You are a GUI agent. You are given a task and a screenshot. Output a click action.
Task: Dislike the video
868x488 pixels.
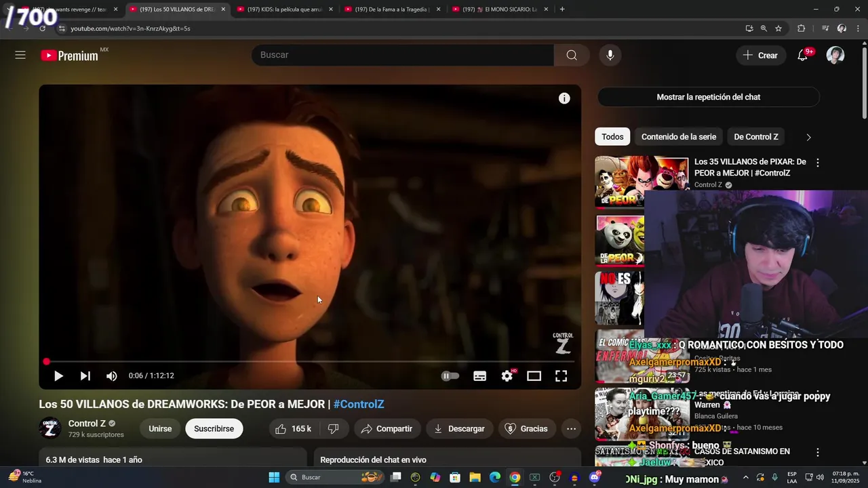pos(334,428)
